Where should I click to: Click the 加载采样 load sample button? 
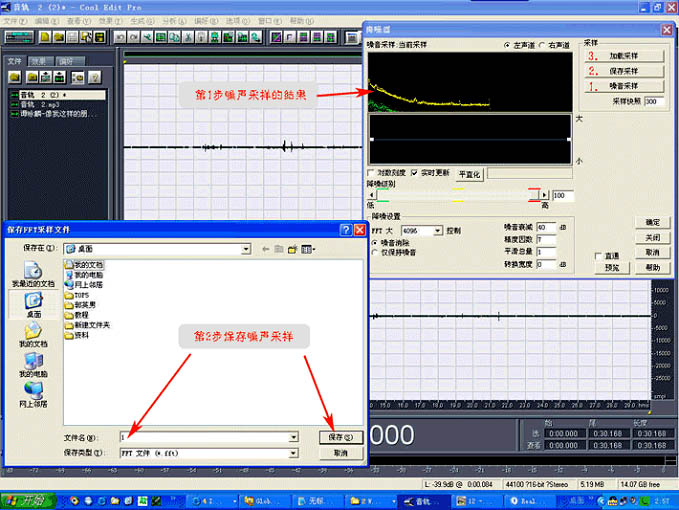click(624, 56)
